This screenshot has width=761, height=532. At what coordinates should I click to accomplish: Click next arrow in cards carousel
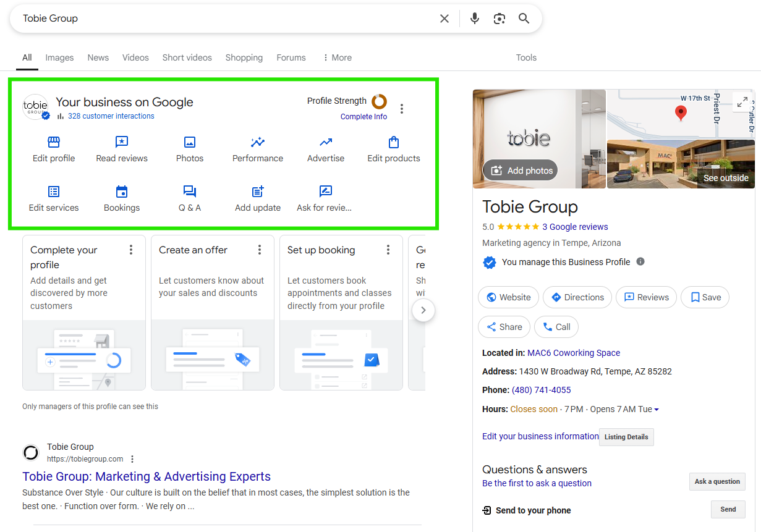423,310
